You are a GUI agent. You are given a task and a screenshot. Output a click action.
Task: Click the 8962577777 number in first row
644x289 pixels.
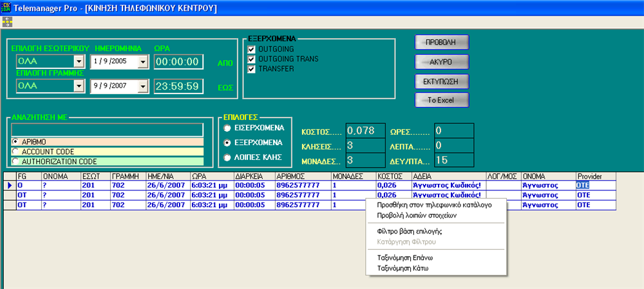click(303, 186)
